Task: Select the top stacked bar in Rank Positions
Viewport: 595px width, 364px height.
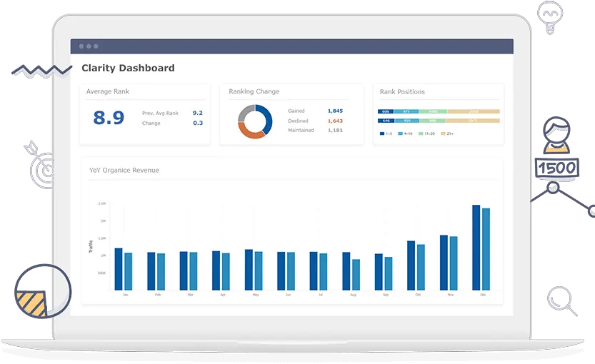Action: point(439,111)
